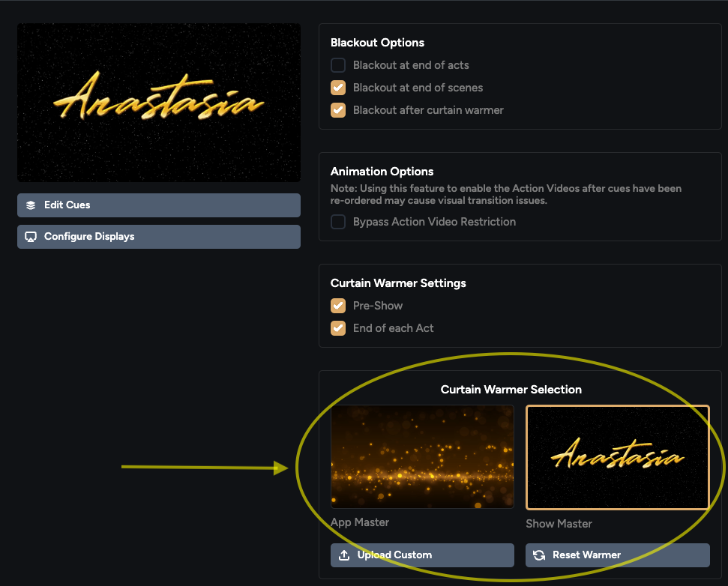728x586 pixels.
Task: Open Configure Displays
Action: [159, 237]
